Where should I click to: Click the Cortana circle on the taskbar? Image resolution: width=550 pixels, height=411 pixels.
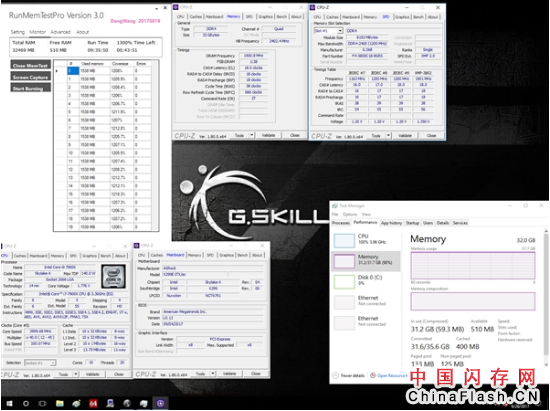point(26,404)
